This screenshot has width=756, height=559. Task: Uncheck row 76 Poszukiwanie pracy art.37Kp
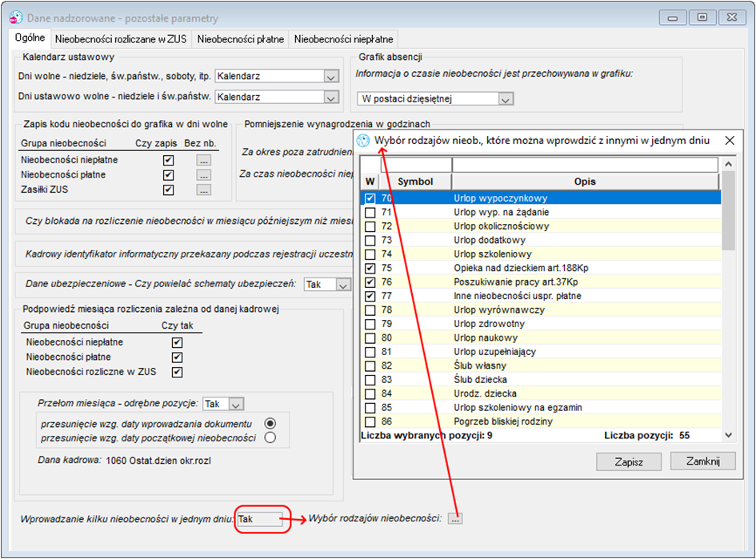(370, 282)
